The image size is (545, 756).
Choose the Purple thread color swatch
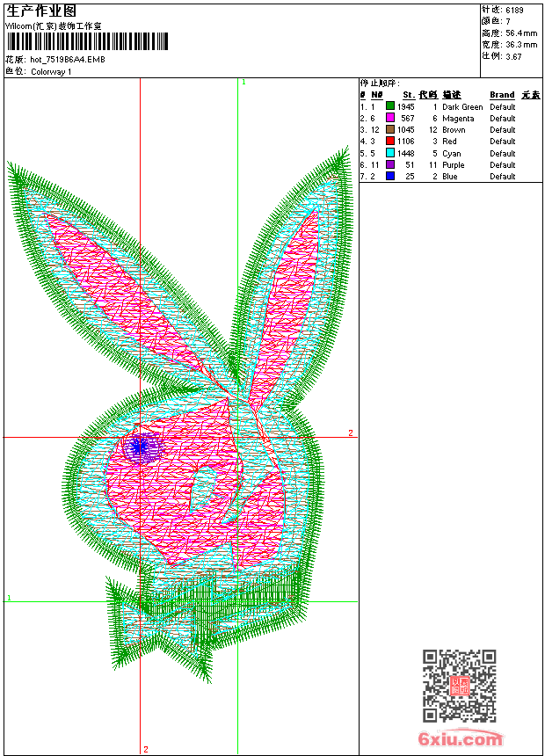pyautogui.click(x=390, y=164)
